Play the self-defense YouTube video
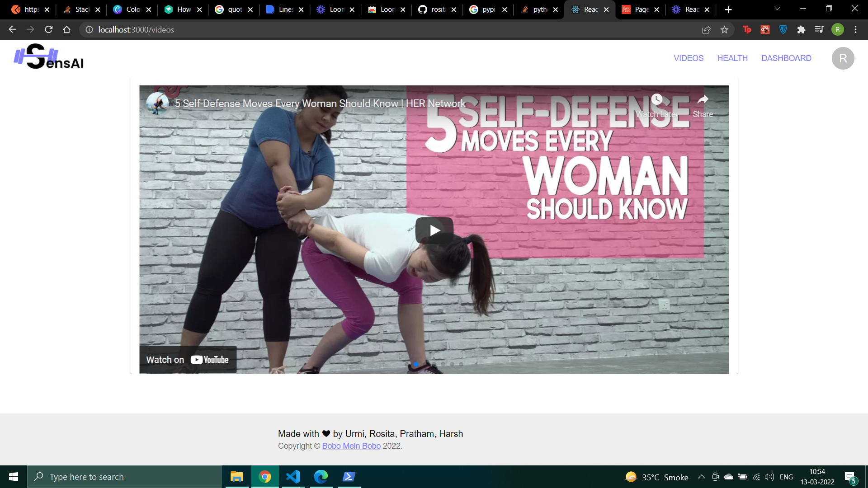This screenshot has width=868, height=488. 434,230
